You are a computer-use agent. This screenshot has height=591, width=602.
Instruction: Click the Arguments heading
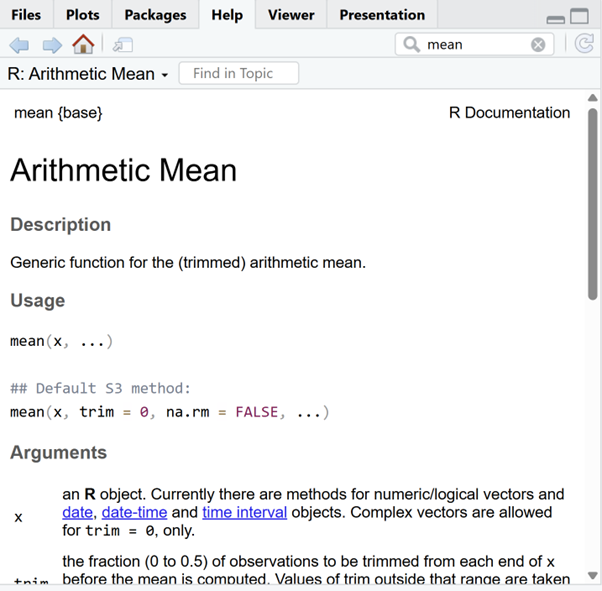pos(58,452)
